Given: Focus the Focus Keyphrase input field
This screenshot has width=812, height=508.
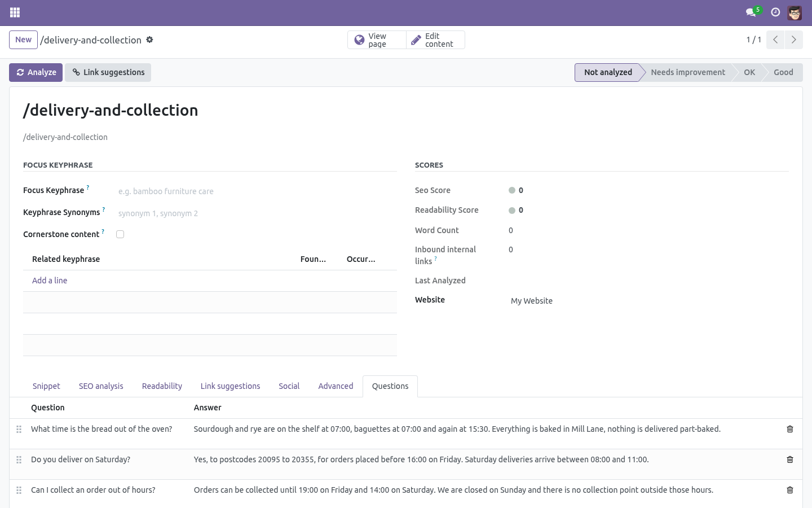Looking at the screenshot, I should point(255,191).
